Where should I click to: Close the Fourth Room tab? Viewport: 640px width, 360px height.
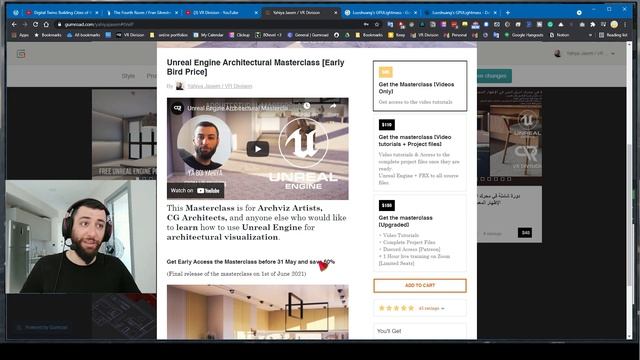pos(176,13)
